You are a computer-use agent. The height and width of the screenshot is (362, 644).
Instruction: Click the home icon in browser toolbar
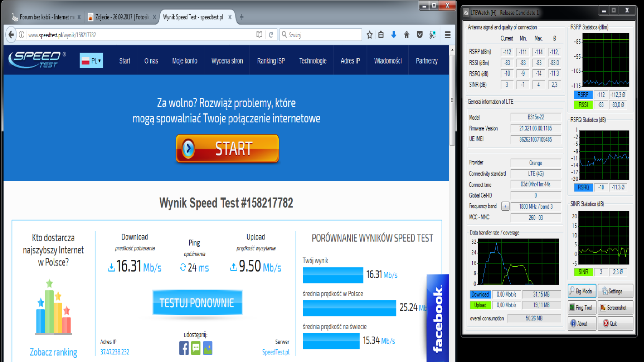407,35
